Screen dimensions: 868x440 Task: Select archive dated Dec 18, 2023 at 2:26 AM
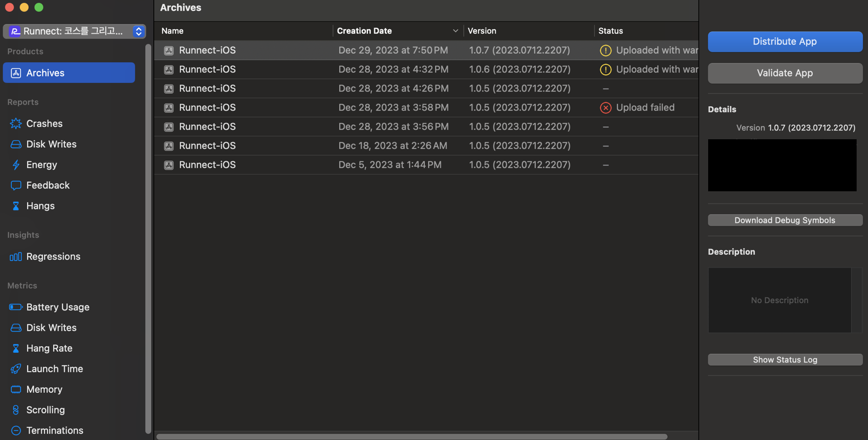click(x=426, y=146)
